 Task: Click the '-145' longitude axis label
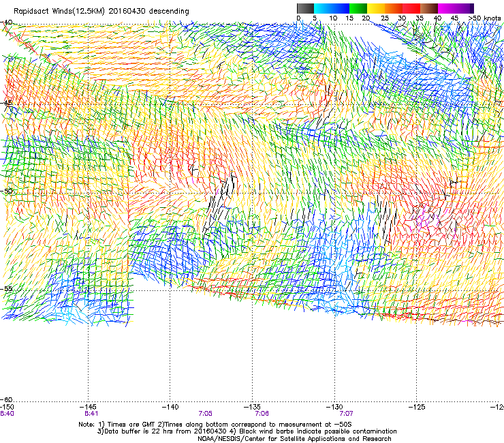tap(88, 408)
